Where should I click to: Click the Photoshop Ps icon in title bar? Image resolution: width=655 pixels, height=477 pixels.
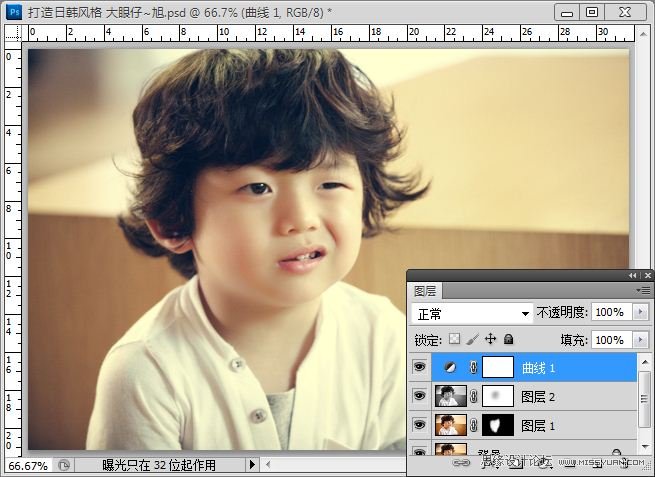13,12
